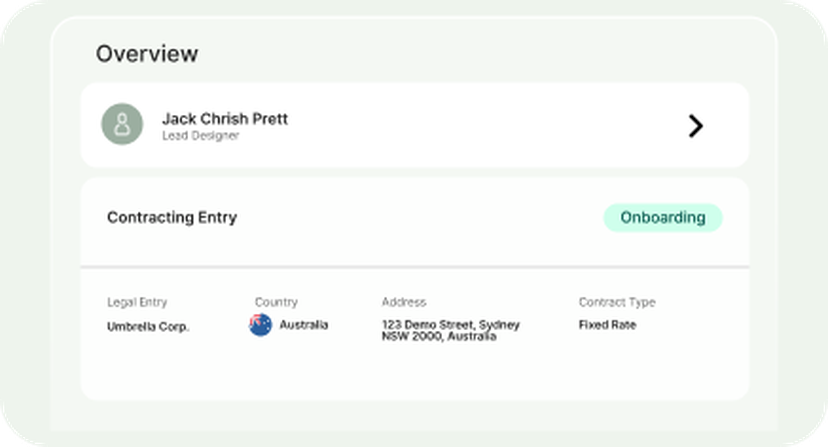The width and height of the screenshot is (828, 447).
Task: Click the Contracting Entry title
Action: [172, 217]
